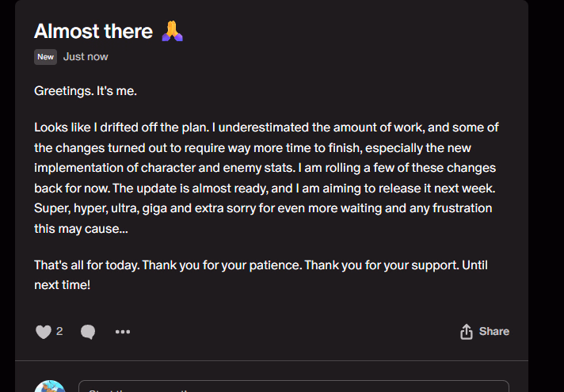This screenshot has height=392, width=564.
Task: Click the share arrow icon
Action: click(467, 332)
